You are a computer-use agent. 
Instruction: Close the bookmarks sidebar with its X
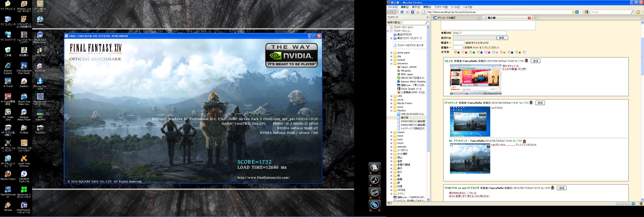(x=427, y=17)
